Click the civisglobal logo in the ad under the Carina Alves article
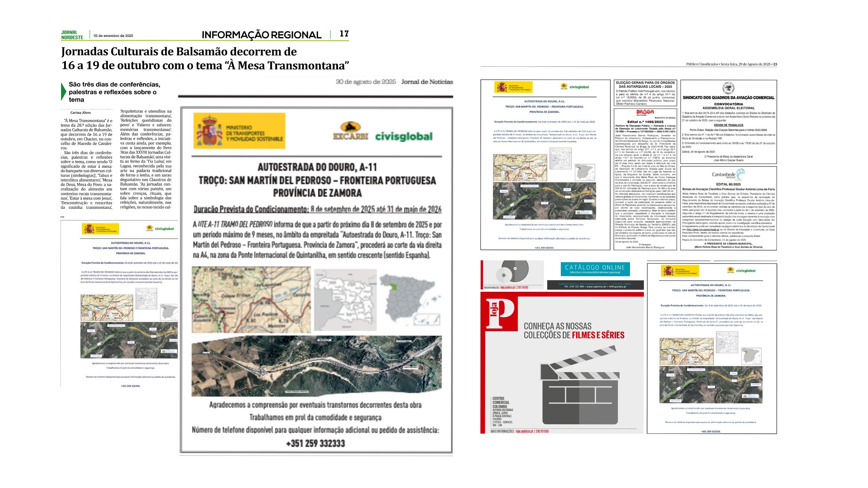 (164, 229)
